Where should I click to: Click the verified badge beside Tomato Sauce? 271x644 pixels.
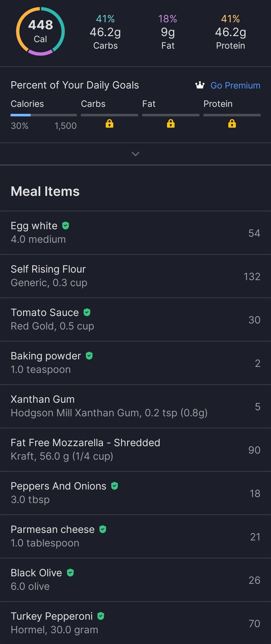pyautogui.click(x=87, y=312)
